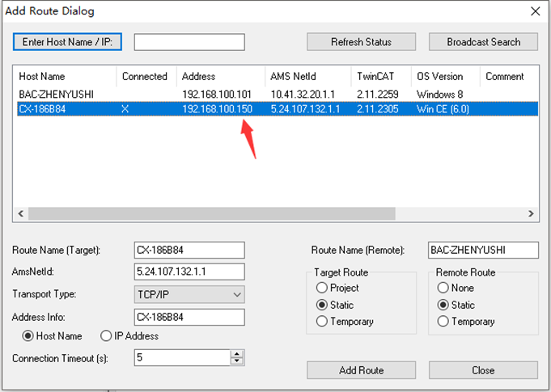
Task: Click the list's right scroll arrow
Action: 531,213
